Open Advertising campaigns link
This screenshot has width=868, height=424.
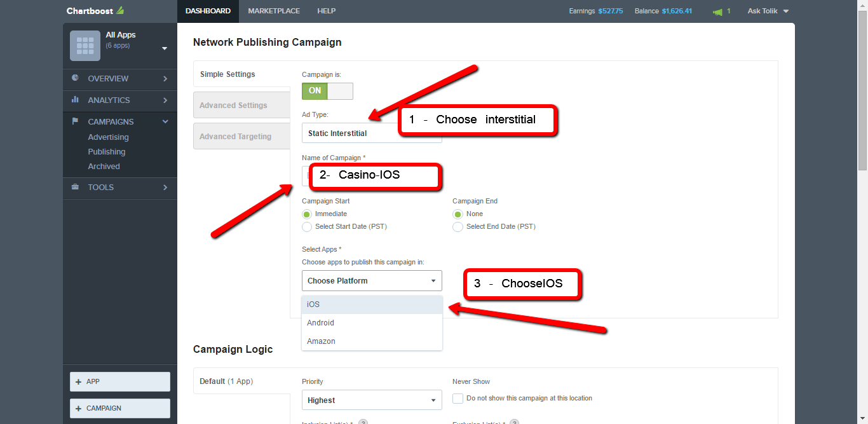[x=108, y=137]
